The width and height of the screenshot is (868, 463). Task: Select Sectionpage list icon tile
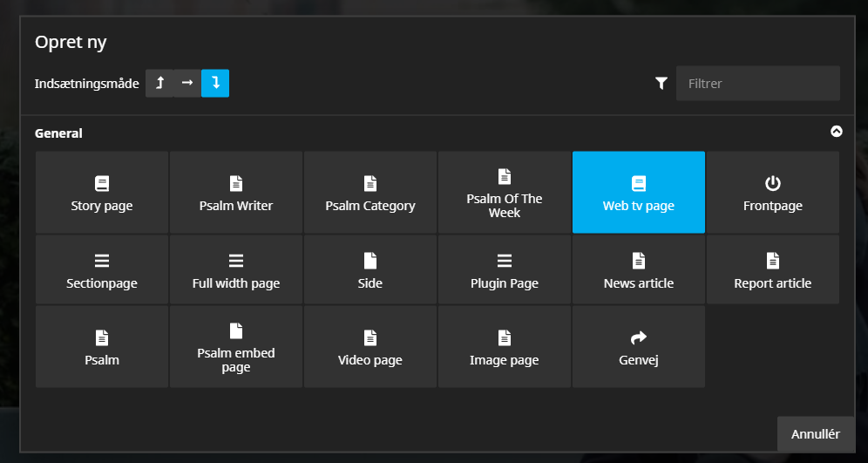[x=102, y=269]
